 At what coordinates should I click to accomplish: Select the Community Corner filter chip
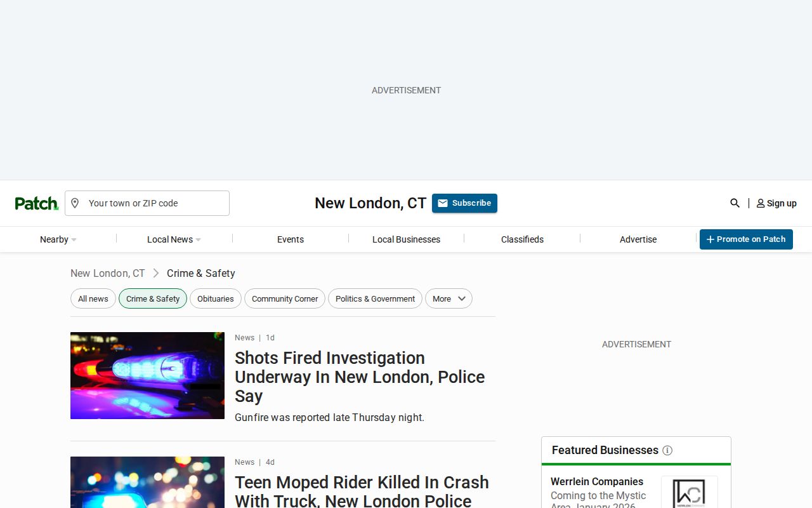click(285, 298)
